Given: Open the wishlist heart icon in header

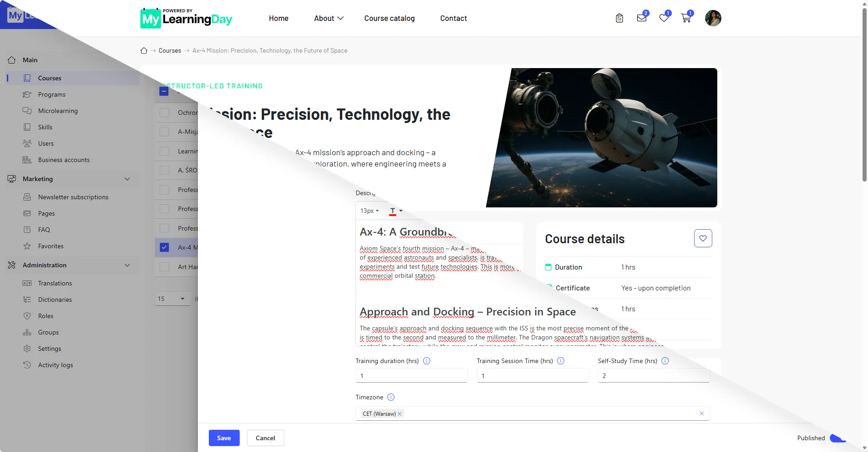Looking at the screenshot, I should [x=664, y=18].
